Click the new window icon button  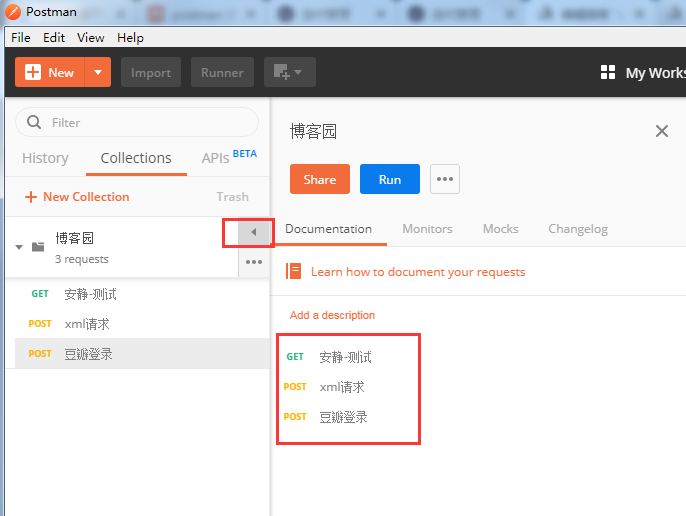289,72
